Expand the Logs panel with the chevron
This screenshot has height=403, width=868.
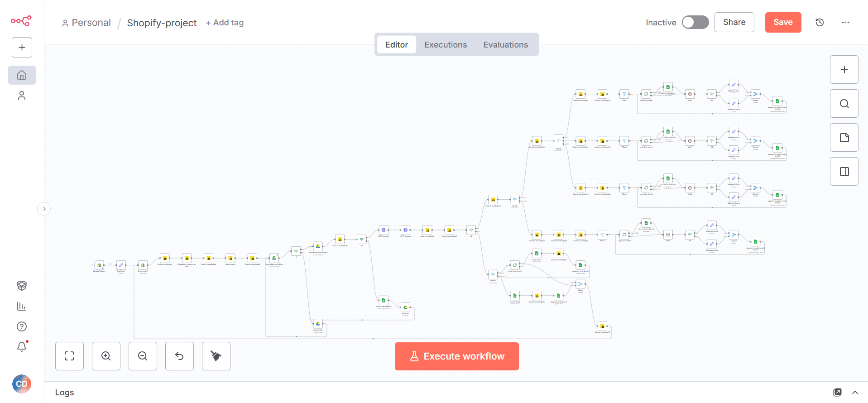point(855,393)
